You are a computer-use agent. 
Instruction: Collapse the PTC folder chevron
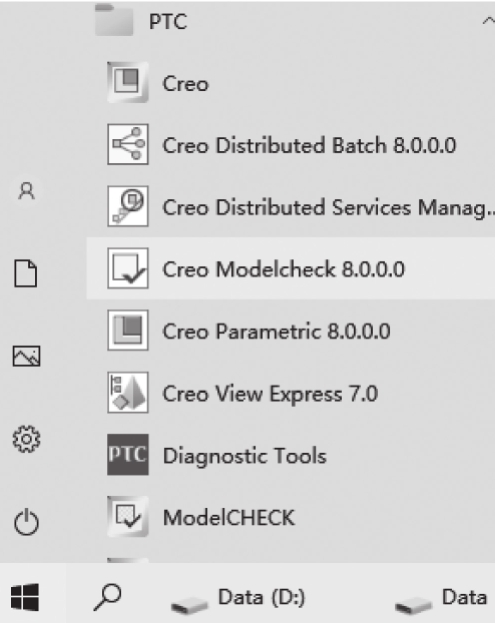488,21
